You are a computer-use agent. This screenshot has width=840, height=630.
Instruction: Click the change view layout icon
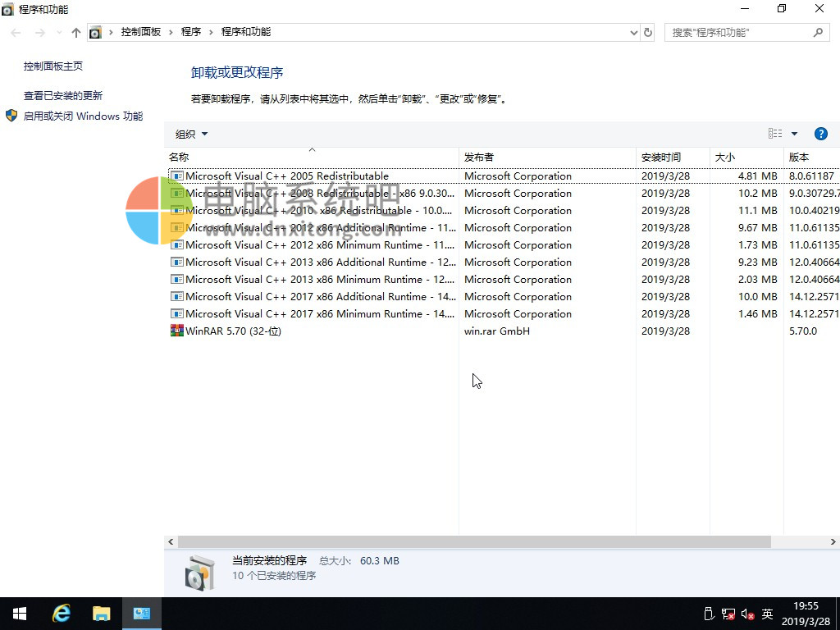pyautogui.click(x=775, y=134)
